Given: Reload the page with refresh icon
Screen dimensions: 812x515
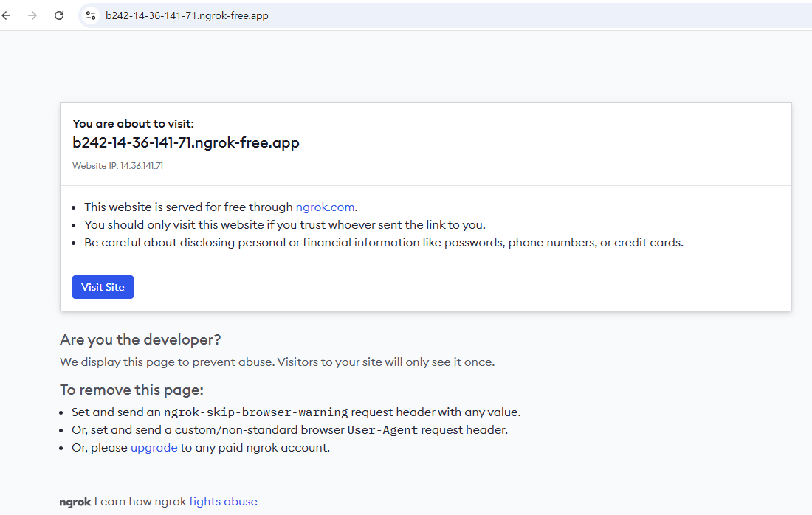Looking at the screenshot, I should pos(59,15).
